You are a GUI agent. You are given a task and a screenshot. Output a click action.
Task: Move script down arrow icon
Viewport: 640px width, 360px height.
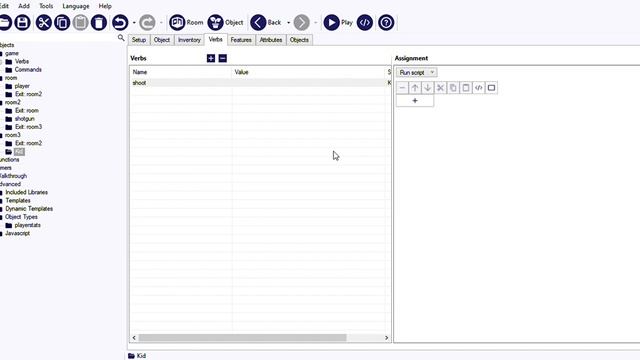(x=427, y=88)
